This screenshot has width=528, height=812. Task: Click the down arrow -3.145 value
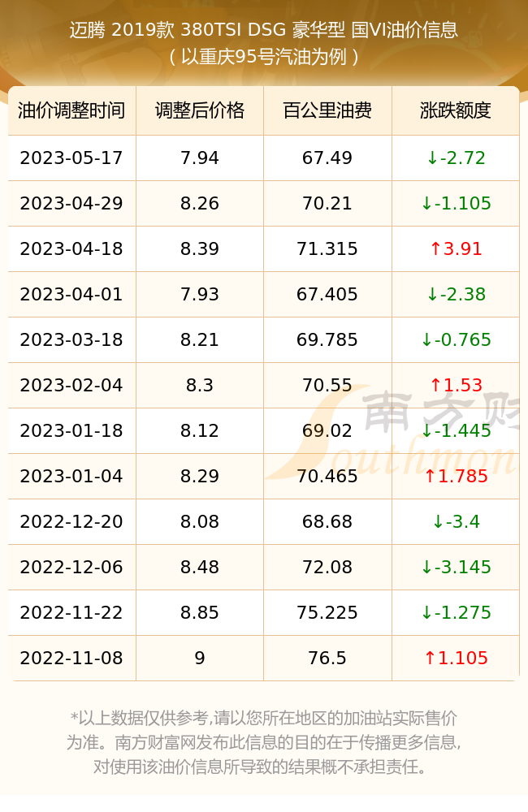tap(456, 568)
